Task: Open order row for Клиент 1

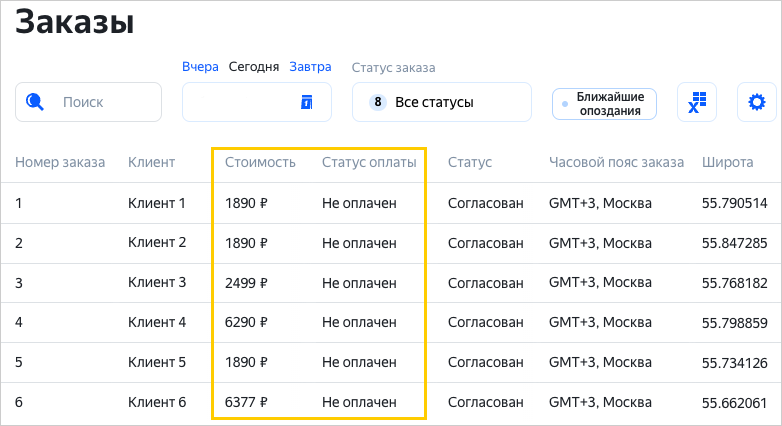Action: click(x=157, y=203)
